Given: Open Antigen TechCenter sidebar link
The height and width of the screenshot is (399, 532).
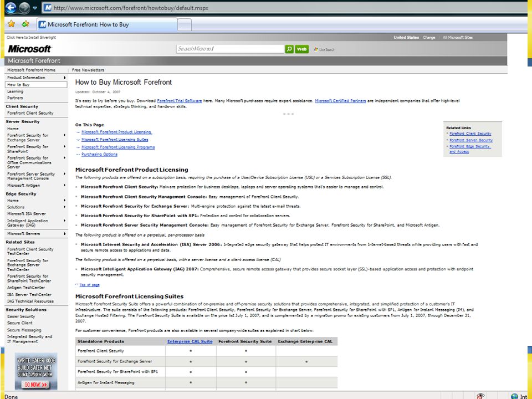Looking at the screenshot, I should click(x=26, y=288).
